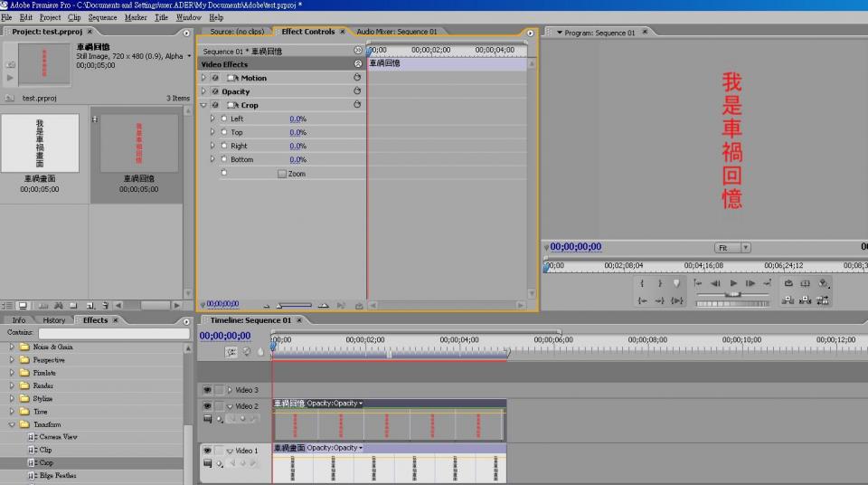Reset the Motion effect

pos(357,78)
